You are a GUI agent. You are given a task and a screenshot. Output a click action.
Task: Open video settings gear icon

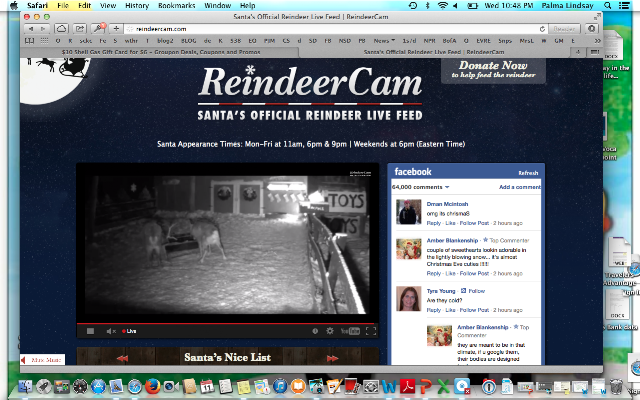(x=330, y=331)
